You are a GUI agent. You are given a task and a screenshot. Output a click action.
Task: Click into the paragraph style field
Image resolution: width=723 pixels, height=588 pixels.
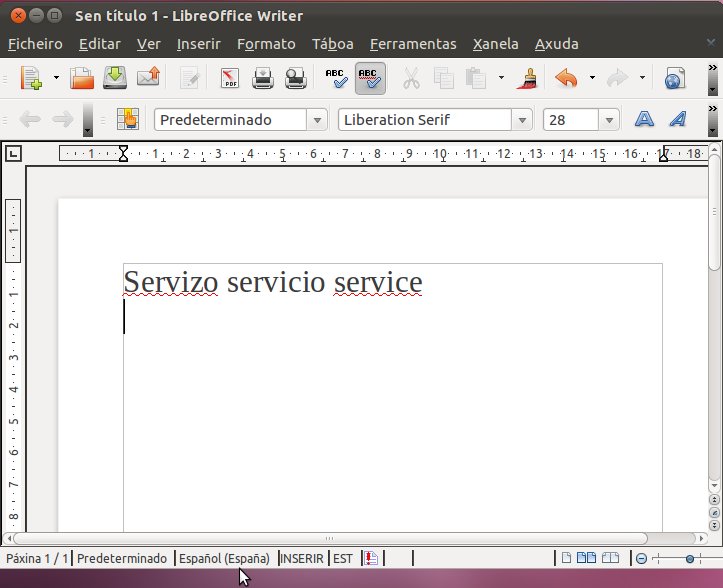point(231,120)
